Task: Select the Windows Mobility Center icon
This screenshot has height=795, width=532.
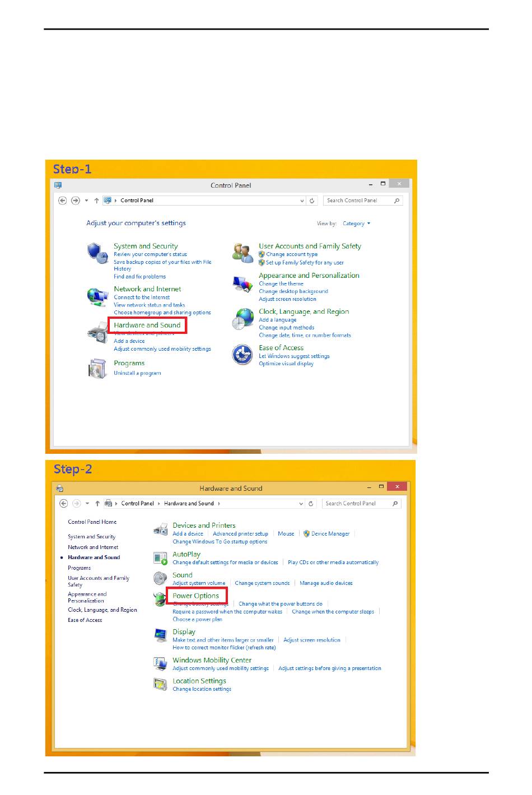Action: coord(161,664)
